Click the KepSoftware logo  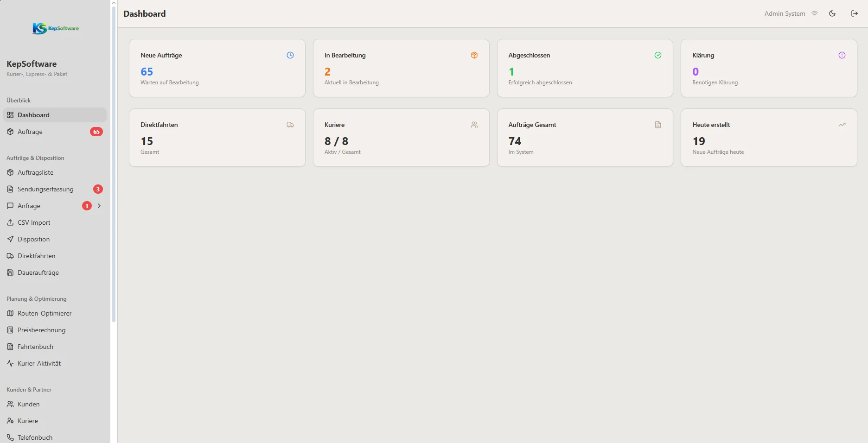pyautogui.click(x=55, y=28)
